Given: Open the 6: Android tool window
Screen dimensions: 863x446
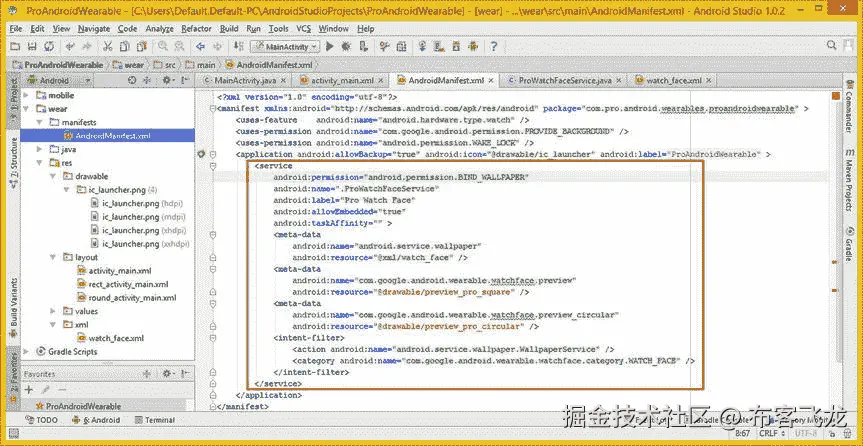Looking at the screenshot, I should [x=96, y=420].
